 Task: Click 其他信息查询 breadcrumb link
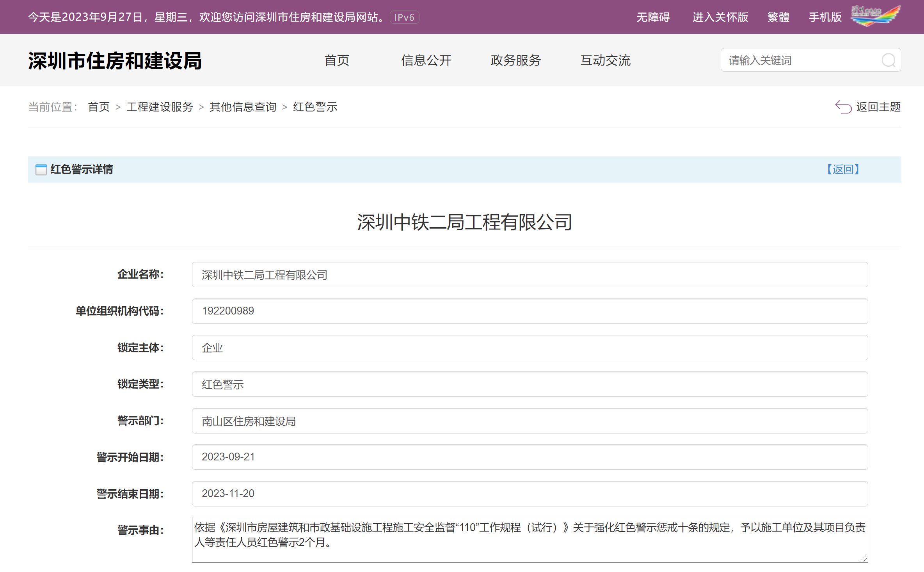click(243, 107)
